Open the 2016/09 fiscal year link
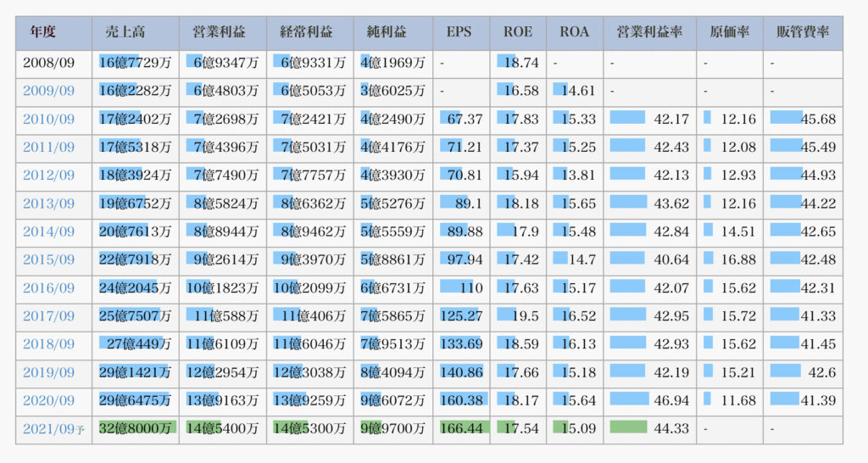This screenshot has width=868, height=463. coord(48,288)
